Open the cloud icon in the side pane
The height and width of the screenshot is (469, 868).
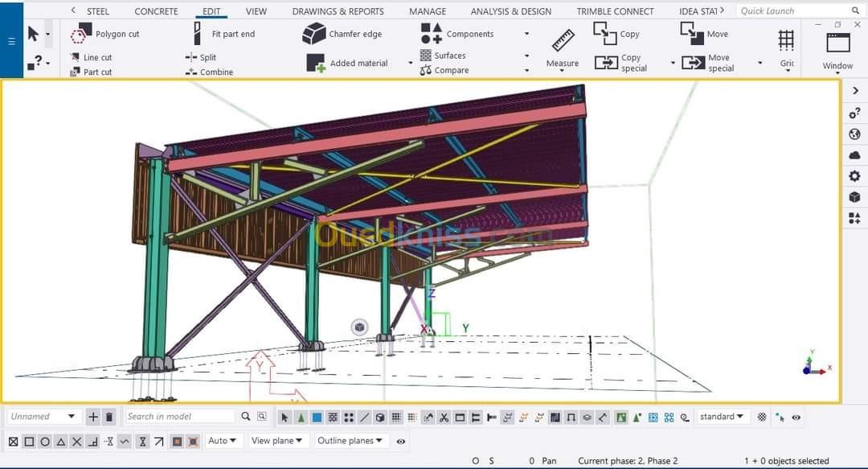tap(854, 155)
